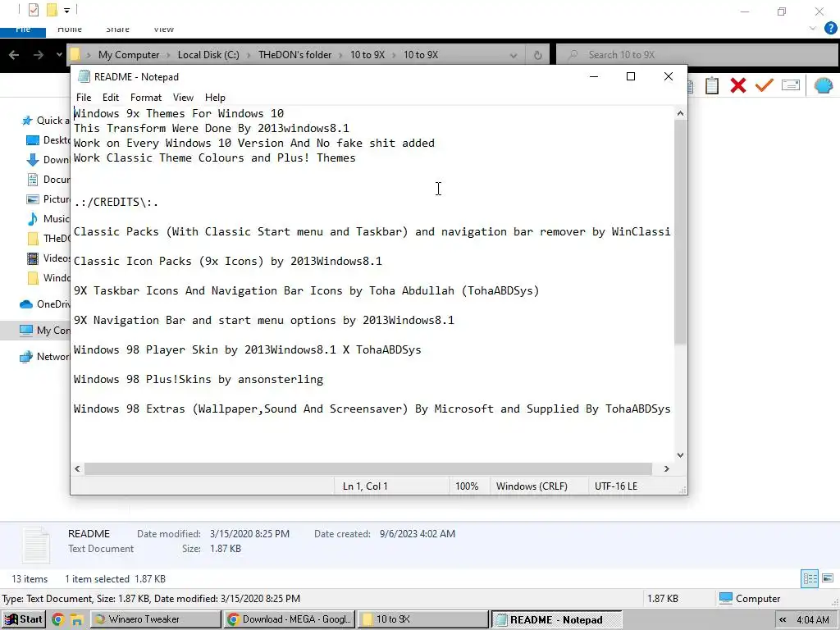The height and width of the screenshot is (630, 840).
Task: Switch Explorer to large thumbnails view
Action: [828, 578]
